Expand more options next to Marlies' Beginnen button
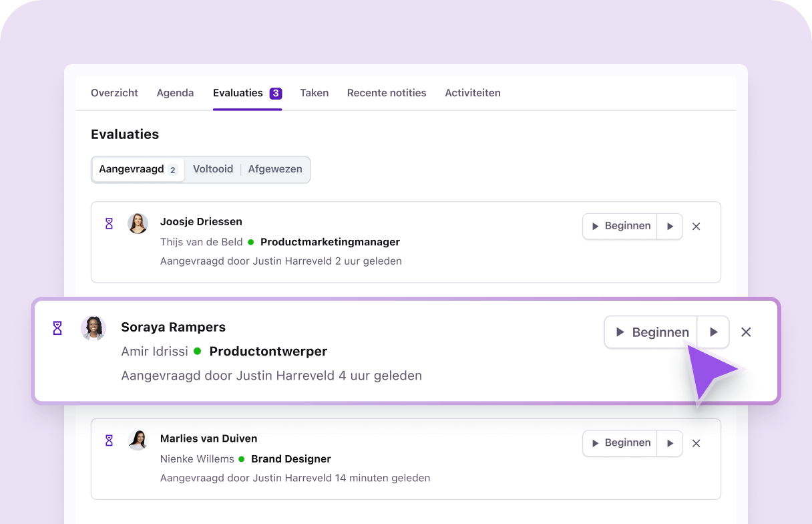This screenshot has height=524, width=812. pyautogui.click(x=670, y=442)
